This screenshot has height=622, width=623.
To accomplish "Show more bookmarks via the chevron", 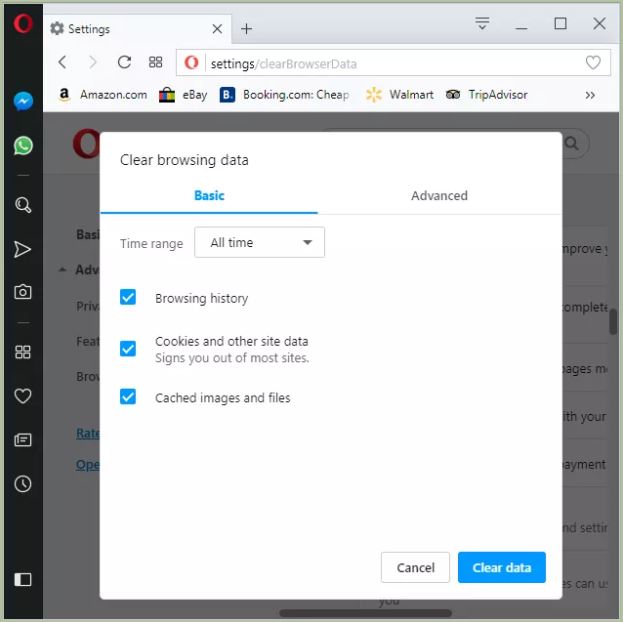I will click(590, 95).
